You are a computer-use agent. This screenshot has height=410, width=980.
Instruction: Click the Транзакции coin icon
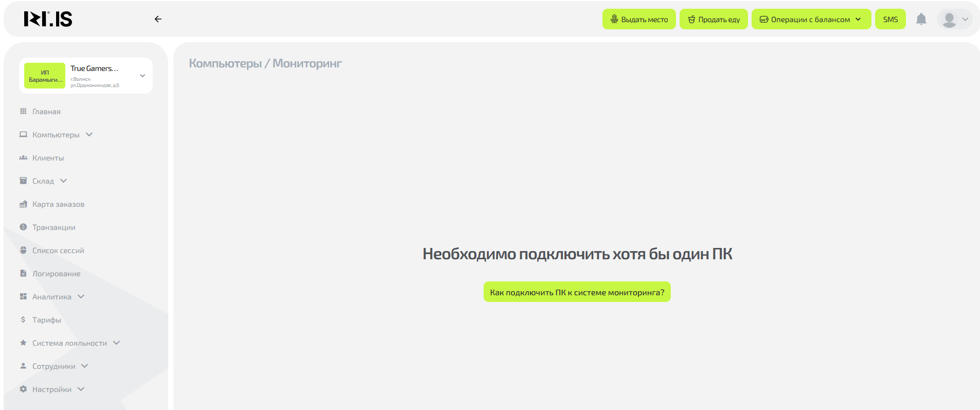pos(23,227)
